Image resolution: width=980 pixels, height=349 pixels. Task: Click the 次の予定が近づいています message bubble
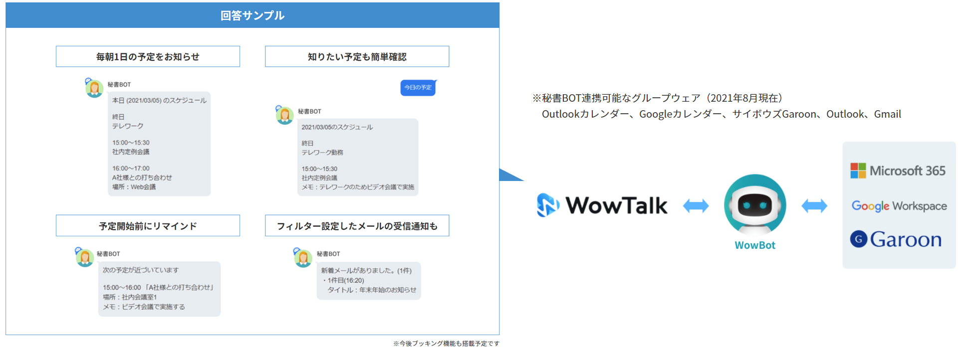coord(159,289)
